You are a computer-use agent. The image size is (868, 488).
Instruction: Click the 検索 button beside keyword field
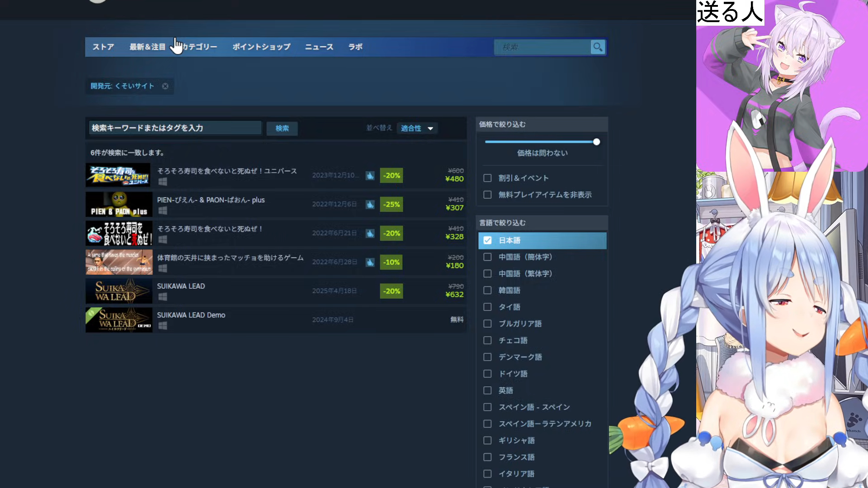click(282, 128)
